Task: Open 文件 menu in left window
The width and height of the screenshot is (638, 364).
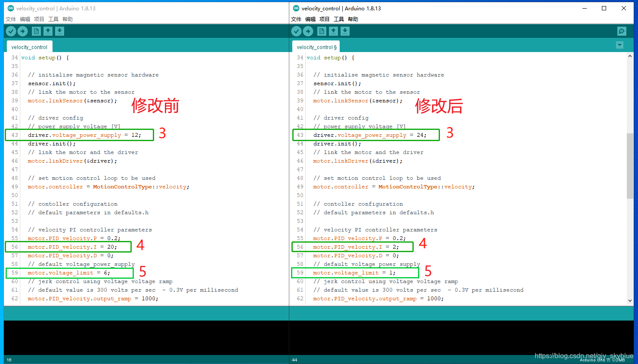Action: click(x=11, y=19)
